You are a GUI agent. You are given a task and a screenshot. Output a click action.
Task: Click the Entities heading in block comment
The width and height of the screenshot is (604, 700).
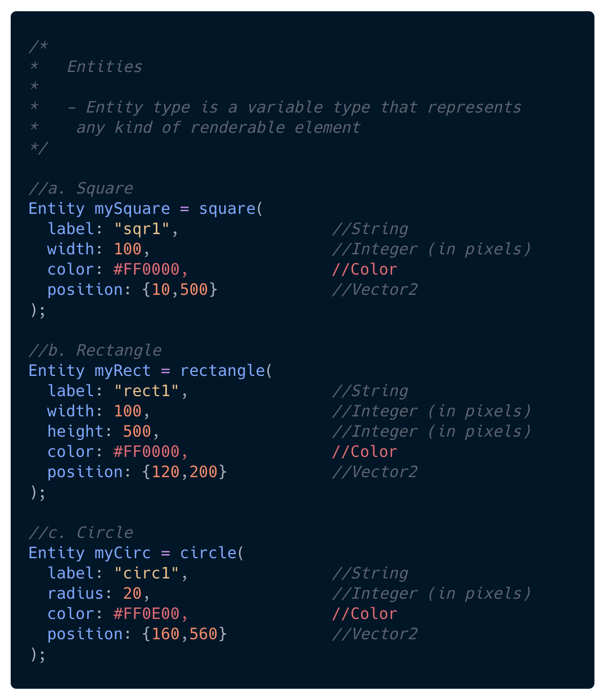(105, 67)
